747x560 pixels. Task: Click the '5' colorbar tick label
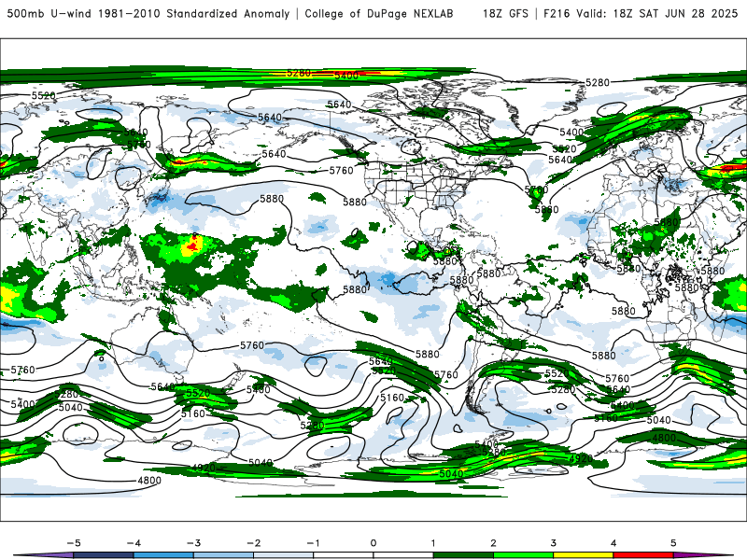[x=673, y=543]
